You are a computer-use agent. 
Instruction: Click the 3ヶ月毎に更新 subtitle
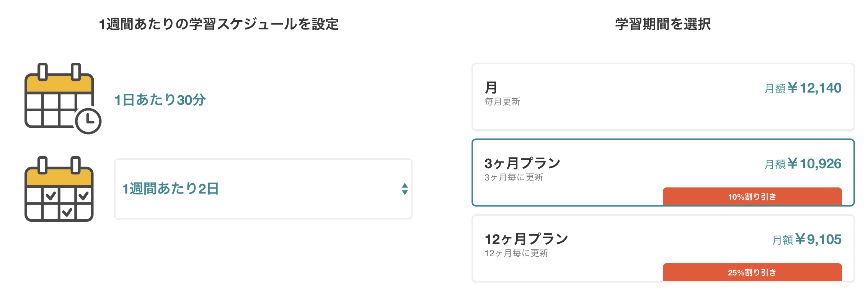514,177
